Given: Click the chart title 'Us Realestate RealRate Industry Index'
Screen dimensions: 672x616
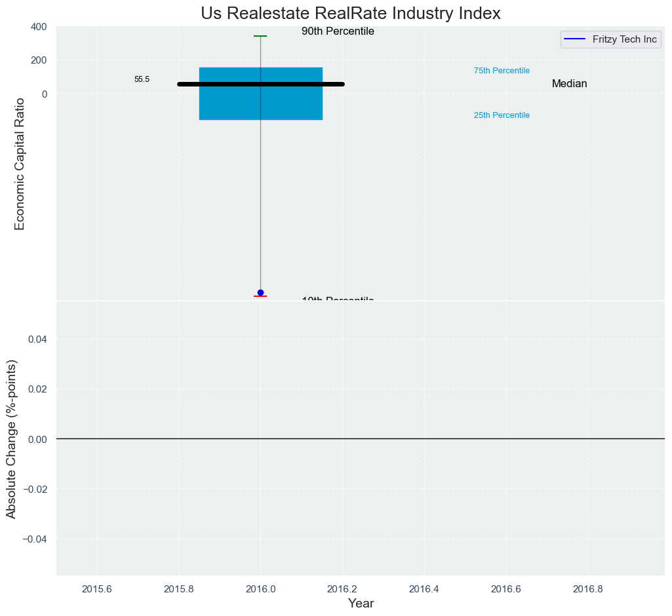Looking at the screenshot, I should (x=351, y=13).
